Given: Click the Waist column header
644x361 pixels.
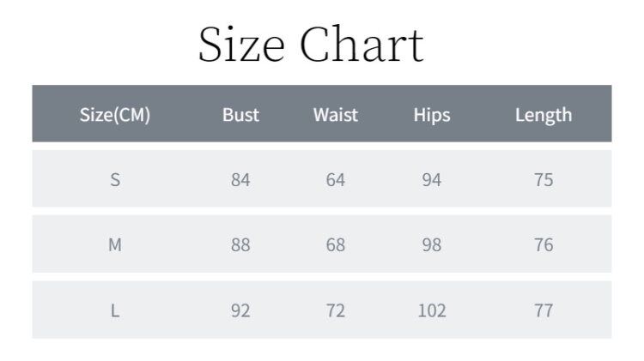Looking at the screenshot, I should point(336,115).
